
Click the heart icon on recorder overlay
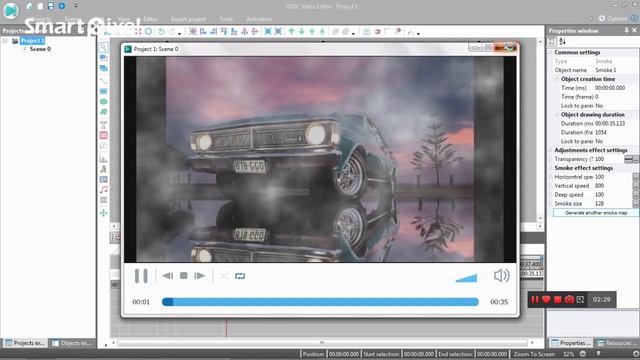(x=546, y=300)
